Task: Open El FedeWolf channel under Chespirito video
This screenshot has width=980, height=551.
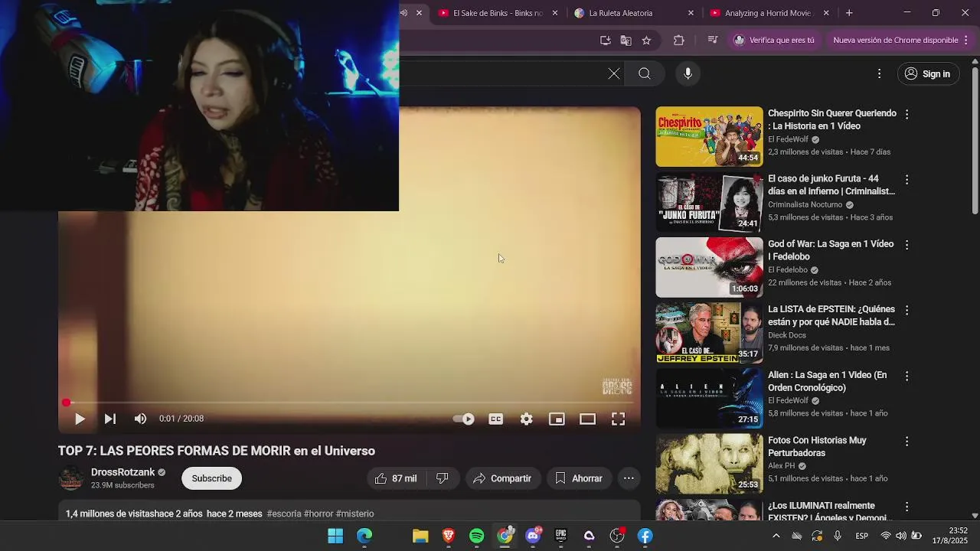Action: tap(788, 139)
